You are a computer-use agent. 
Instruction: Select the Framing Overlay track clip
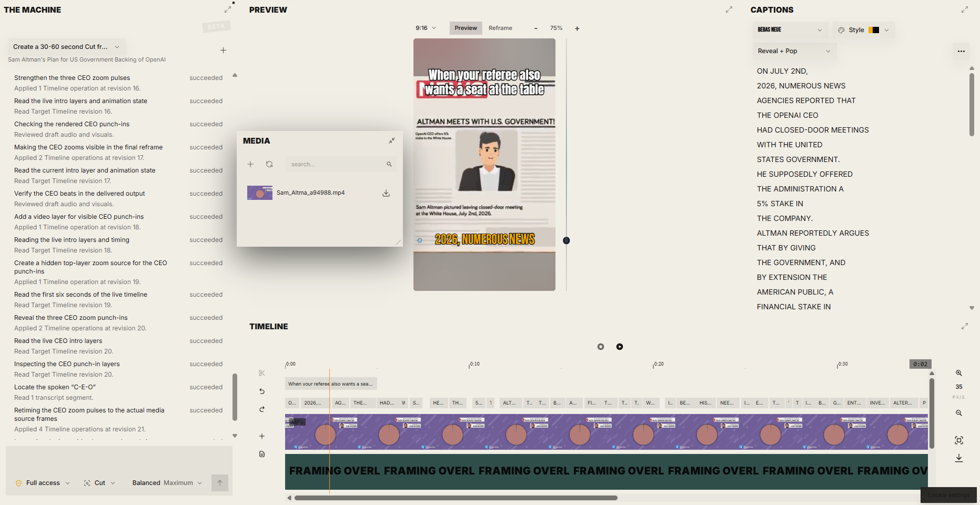pyautogui.click(x=607, y=471)
